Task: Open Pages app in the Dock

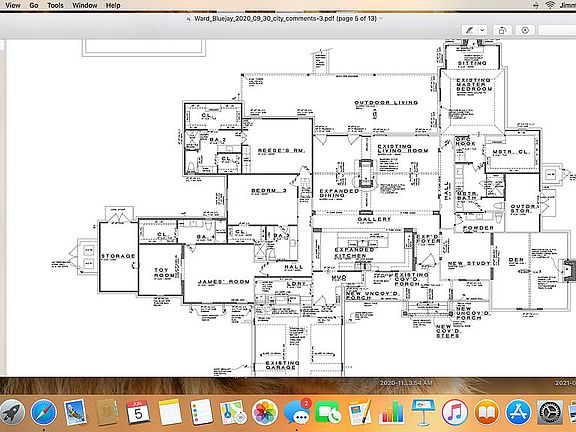Action: [x=360, y=412]
